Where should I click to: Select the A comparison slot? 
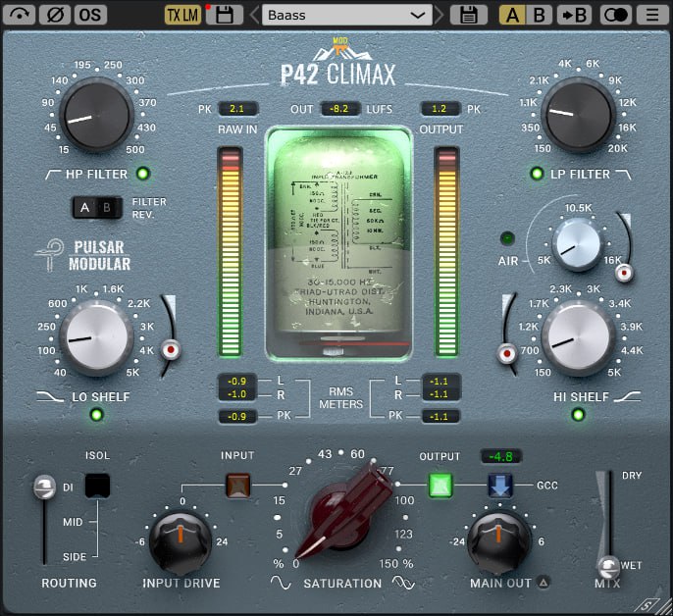click(512, 16)
